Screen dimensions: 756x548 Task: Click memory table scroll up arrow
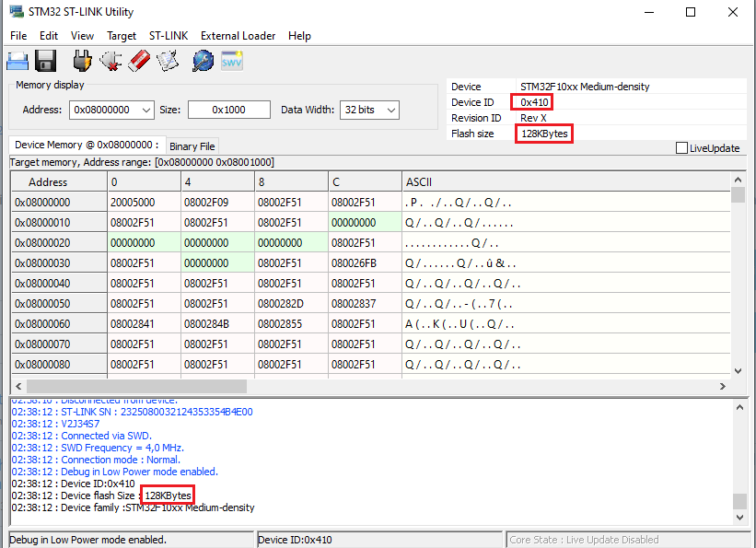tap(738, 180)
